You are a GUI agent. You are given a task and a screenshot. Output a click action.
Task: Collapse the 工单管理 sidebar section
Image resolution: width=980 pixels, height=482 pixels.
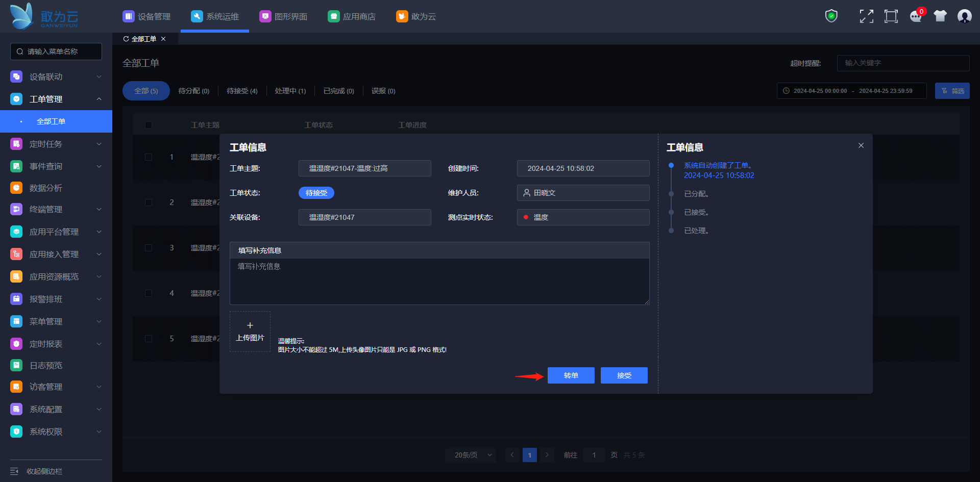pyautogui.click(x=56, y=99)
